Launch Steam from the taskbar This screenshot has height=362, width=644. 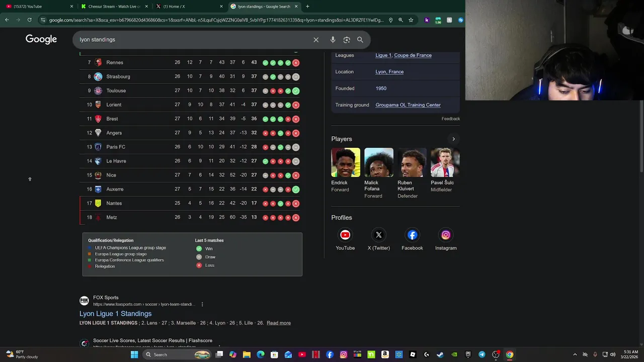(x=440, y=354)
